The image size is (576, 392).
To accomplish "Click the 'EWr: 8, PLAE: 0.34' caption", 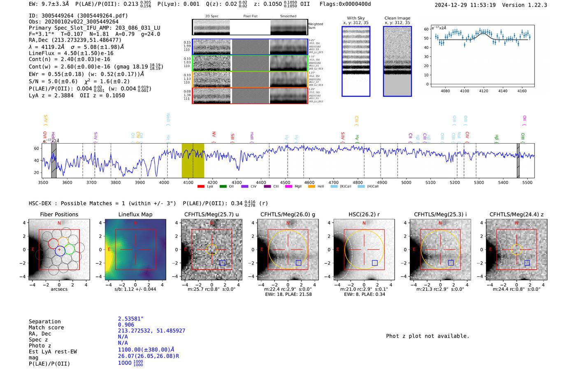I will click(x=365, y=294).
